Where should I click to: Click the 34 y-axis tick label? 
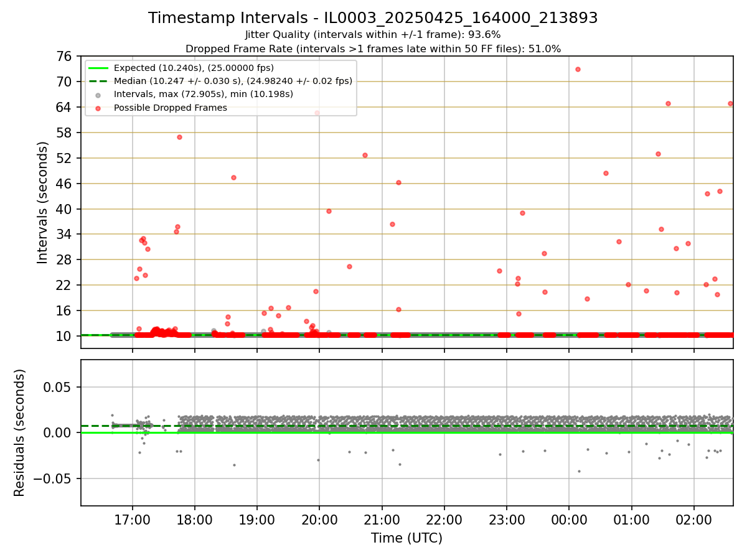[x=65, y=235]
